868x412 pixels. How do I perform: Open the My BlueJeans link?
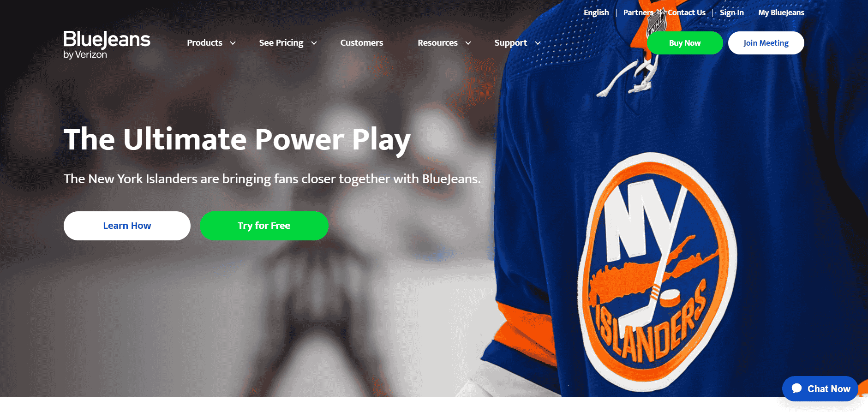point(781,12)
